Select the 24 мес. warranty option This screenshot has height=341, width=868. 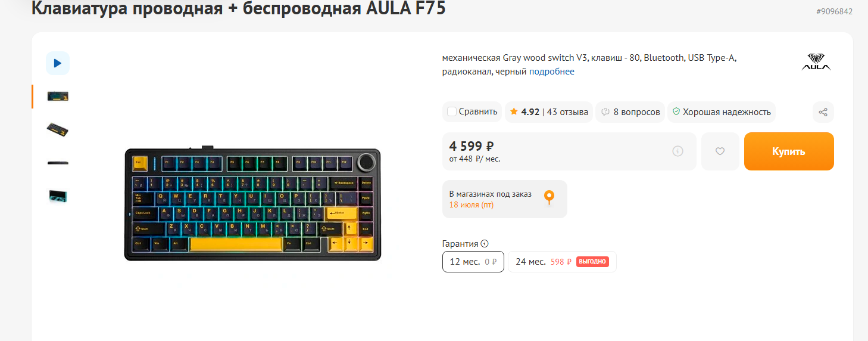[x=562, y=262]
